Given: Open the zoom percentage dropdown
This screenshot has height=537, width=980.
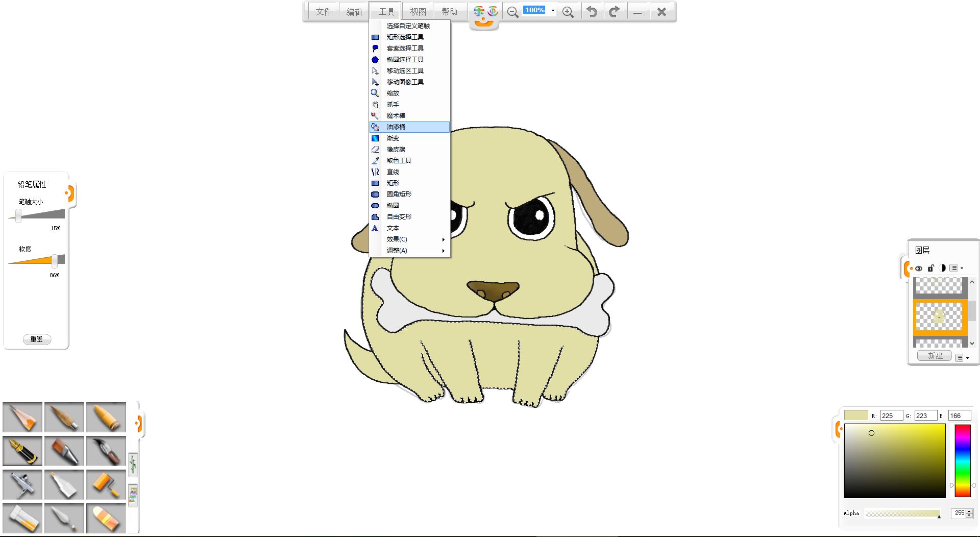Looking at the screenshot, I should point(553,11).
